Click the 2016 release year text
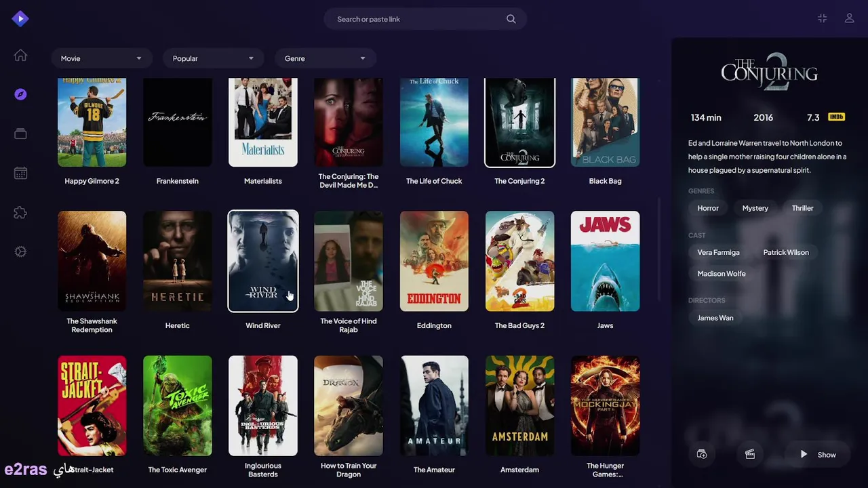Image resolution: width=868 pixels, height=488 pixels. (763, 117)
